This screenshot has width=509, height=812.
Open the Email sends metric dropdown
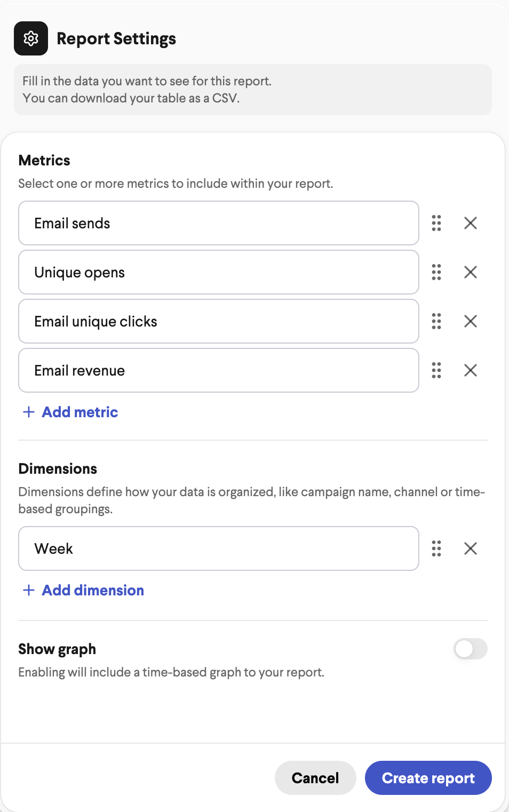(x=219, y=223)
